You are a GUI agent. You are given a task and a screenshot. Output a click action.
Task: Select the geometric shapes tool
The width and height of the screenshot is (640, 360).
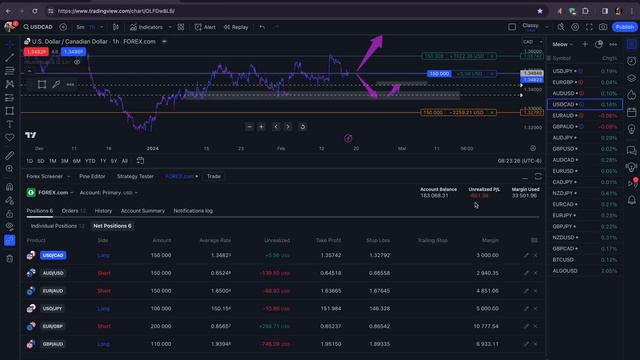point(9,111)
